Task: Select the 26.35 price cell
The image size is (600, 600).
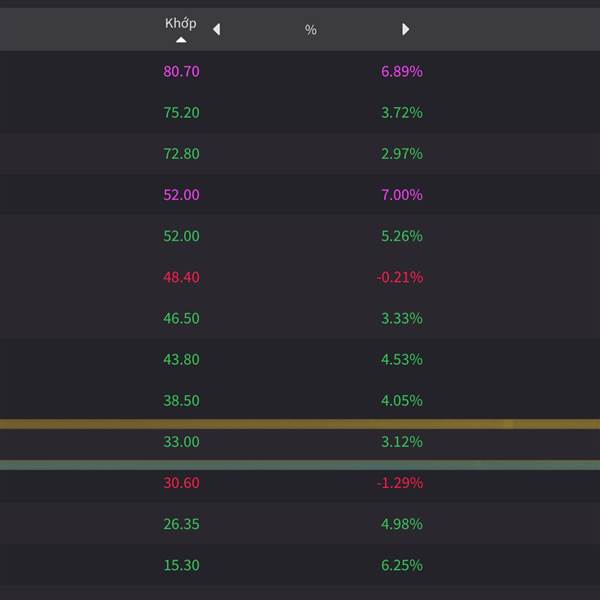Action: click(x=181, y=524)
